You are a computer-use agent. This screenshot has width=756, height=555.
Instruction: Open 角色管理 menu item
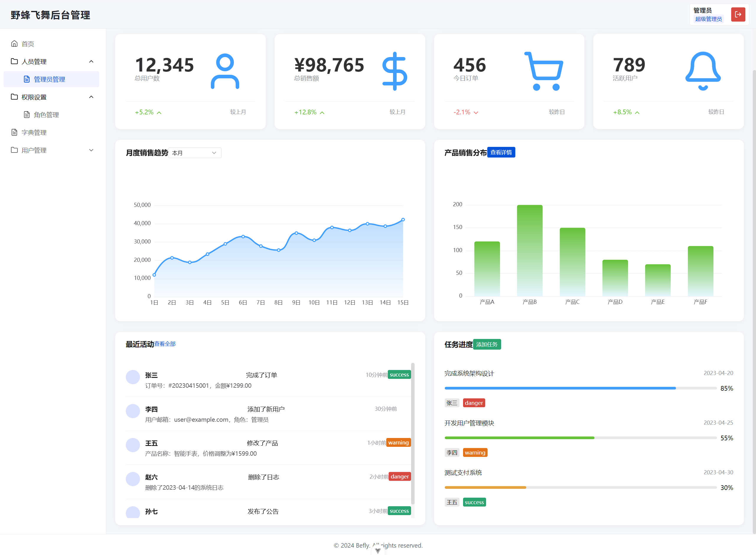(46, 115)
